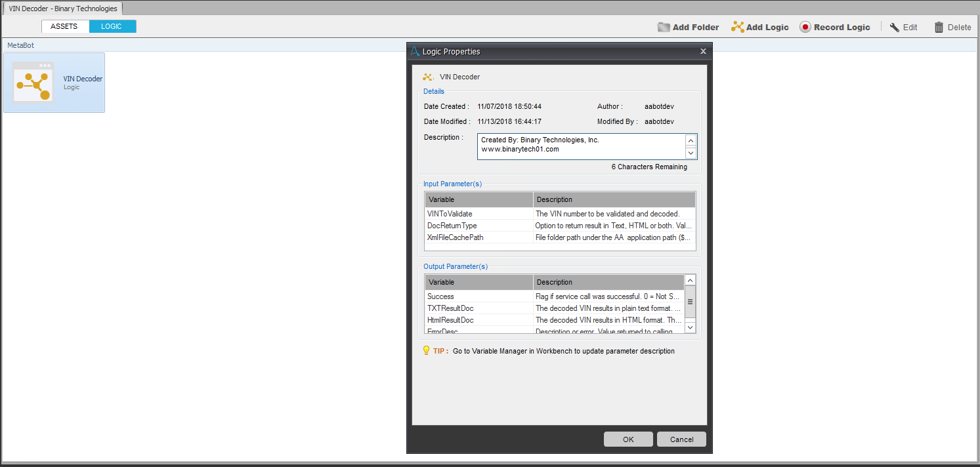This screenshot has width=980, height=467.
Task: Click the Add Logic icon
Action: click(737, 28)
